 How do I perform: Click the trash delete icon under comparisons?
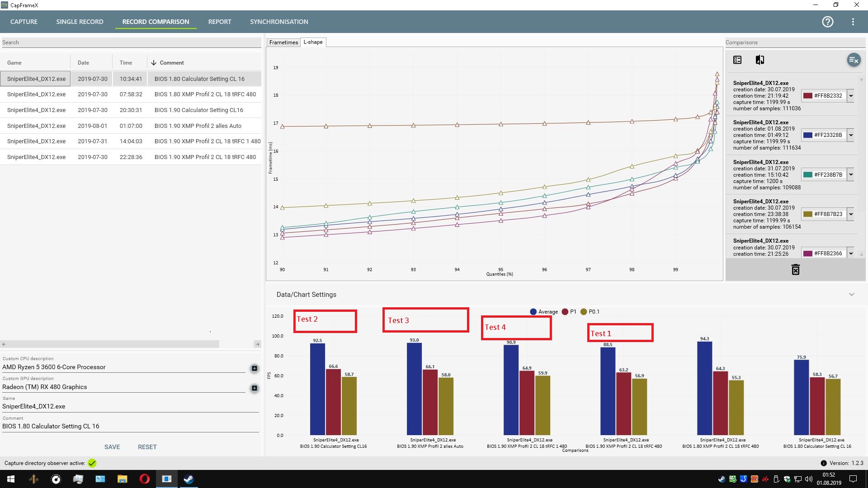point(795,270)
